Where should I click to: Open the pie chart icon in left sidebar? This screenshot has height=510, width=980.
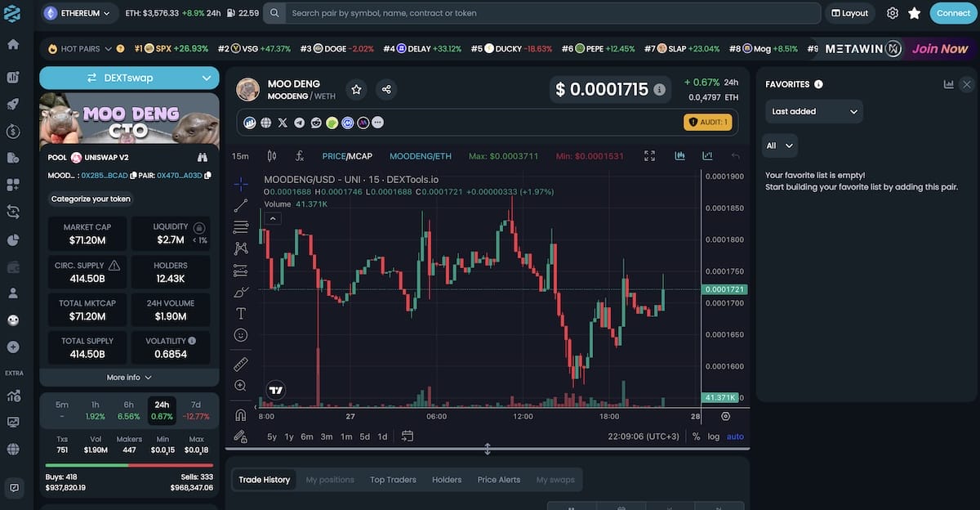[13, 239]
